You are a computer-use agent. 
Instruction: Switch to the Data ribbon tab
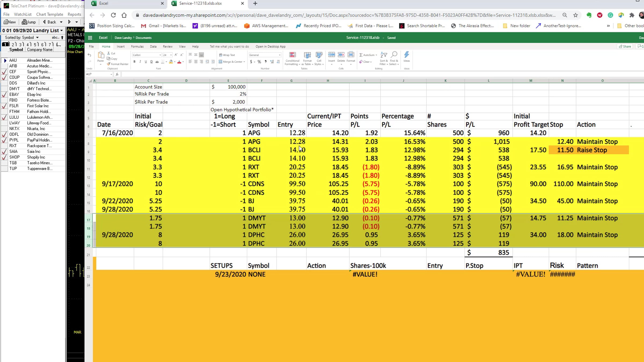(153, 47)
